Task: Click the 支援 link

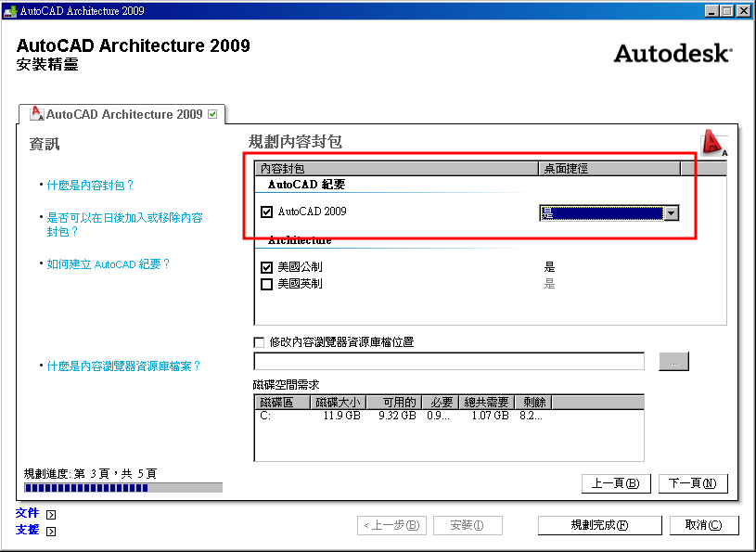Action: (x=27, y=530)
